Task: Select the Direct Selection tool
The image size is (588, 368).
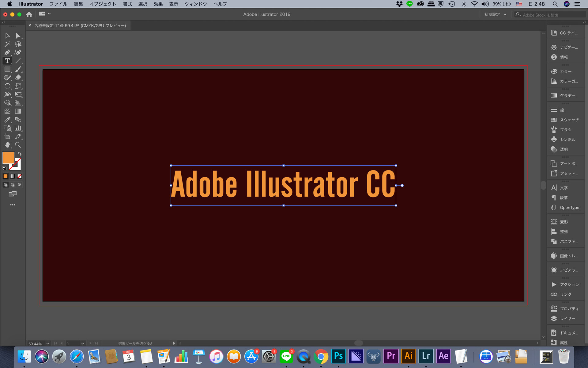Action: point(18,36)
